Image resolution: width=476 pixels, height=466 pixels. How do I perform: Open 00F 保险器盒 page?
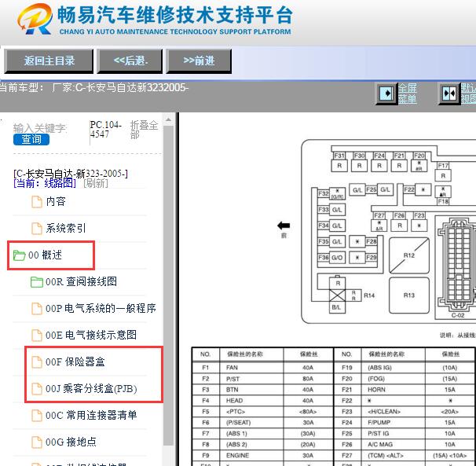(75, 361)
